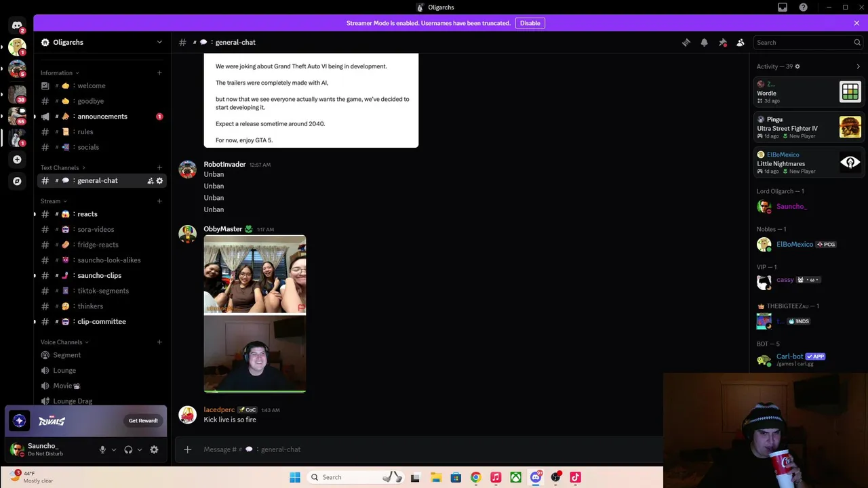Open the reacts channel

tap(102, 214)
